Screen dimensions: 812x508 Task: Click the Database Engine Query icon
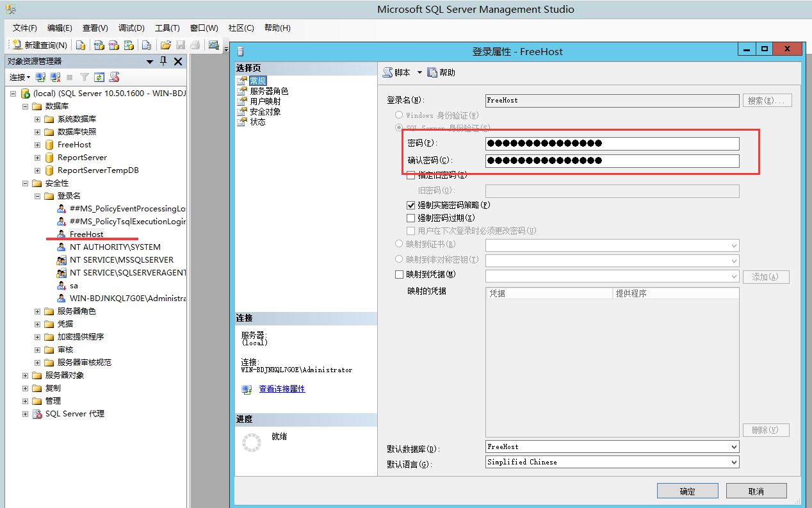[x=81, y=45]
